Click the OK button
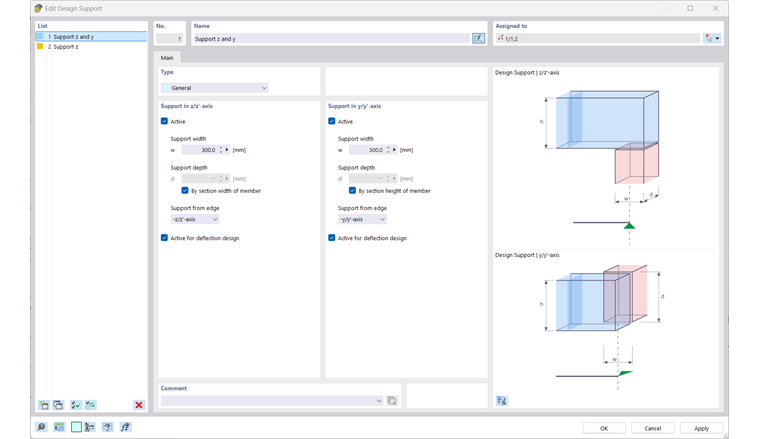The height and width of the screenshot is (439, 760). [604, 428]
